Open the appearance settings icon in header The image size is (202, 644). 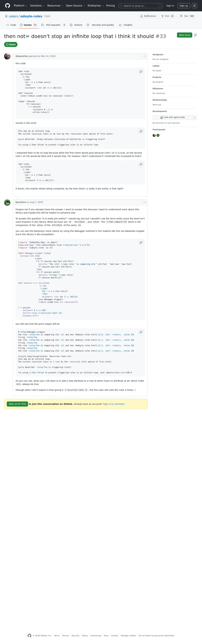click(x=194, y=6)
